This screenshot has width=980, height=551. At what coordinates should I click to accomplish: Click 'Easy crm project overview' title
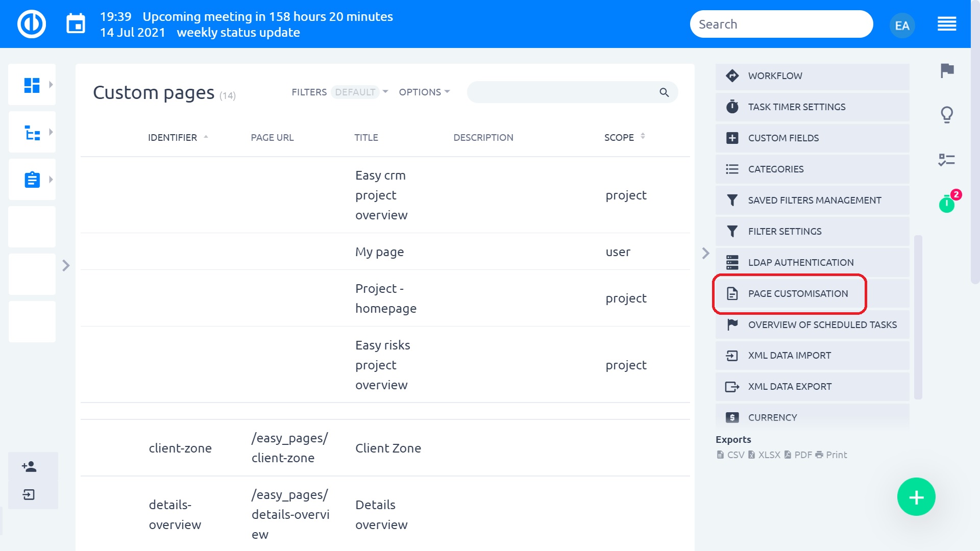(x=381, y=195)
